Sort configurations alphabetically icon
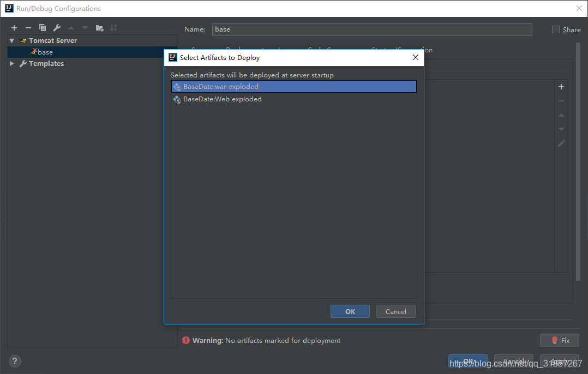Screen dimensions: 588x374 [x=113, y=28]
